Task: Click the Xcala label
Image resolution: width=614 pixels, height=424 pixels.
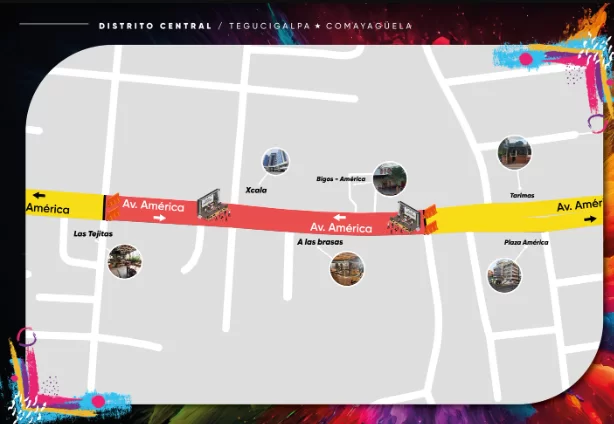Action: click(256, 190)
